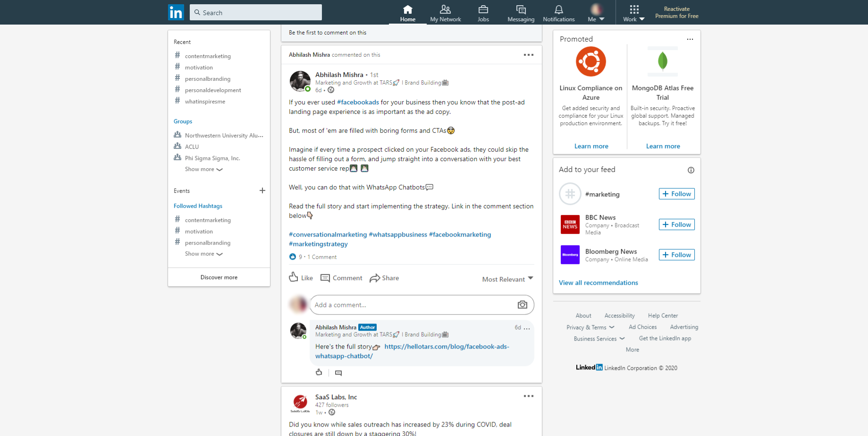Click the Ubuntu Linux Compliance ad logo
The width and height of the screenshot is (868, 436).
591,61
